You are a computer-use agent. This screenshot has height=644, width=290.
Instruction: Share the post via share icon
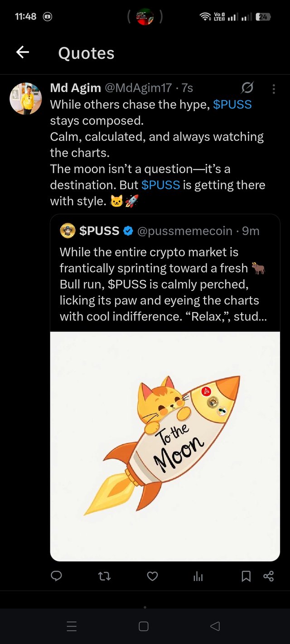coord(268,576)
